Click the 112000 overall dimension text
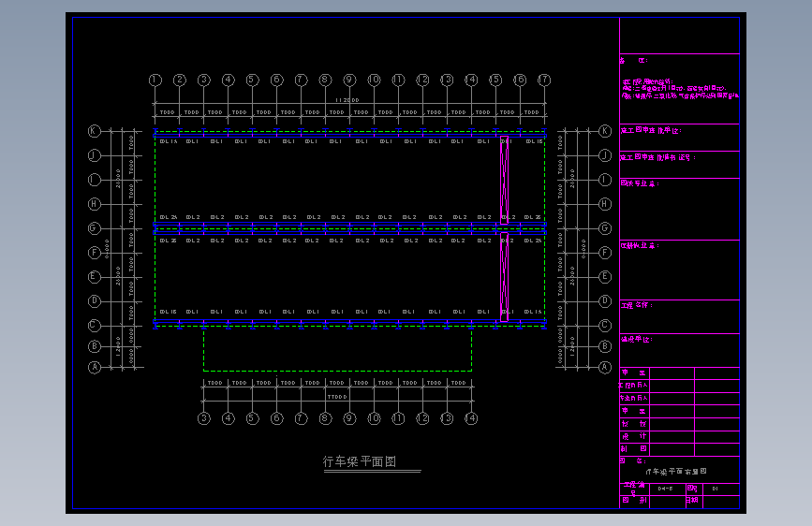 click(347, 100)
